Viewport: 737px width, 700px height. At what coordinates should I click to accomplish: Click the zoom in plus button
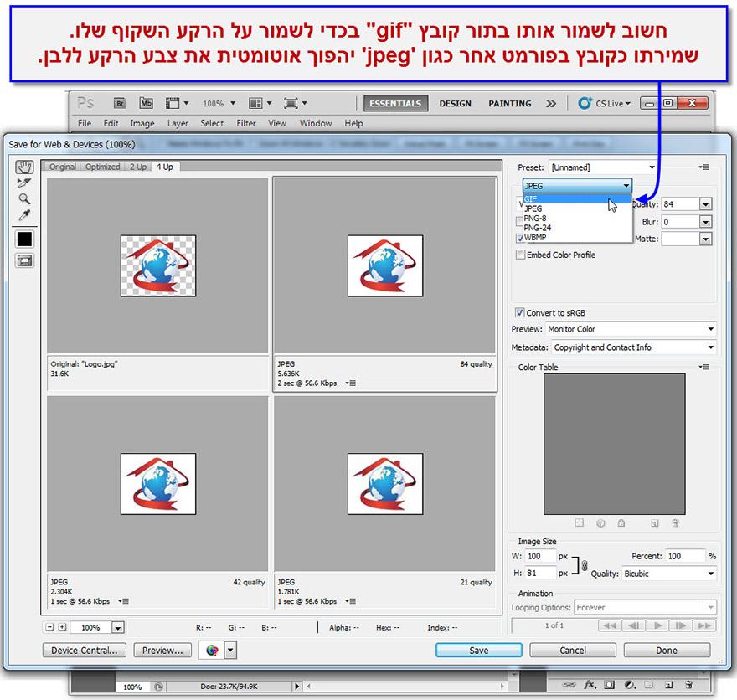[62, 627]
